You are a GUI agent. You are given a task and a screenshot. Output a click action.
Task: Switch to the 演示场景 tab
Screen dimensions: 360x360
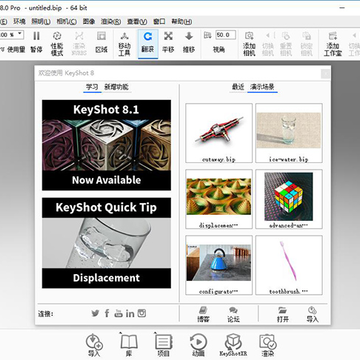pyautogui.click(x=262, y=87)
